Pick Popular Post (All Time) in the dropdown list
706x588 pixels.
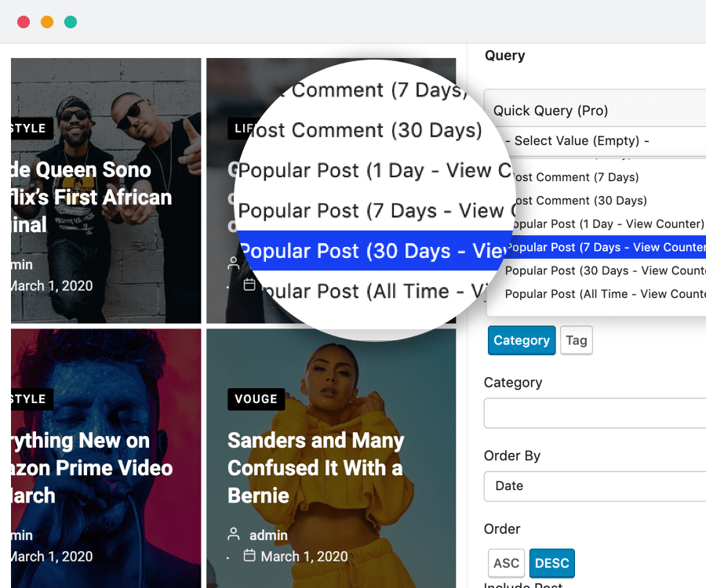point(605,294)
